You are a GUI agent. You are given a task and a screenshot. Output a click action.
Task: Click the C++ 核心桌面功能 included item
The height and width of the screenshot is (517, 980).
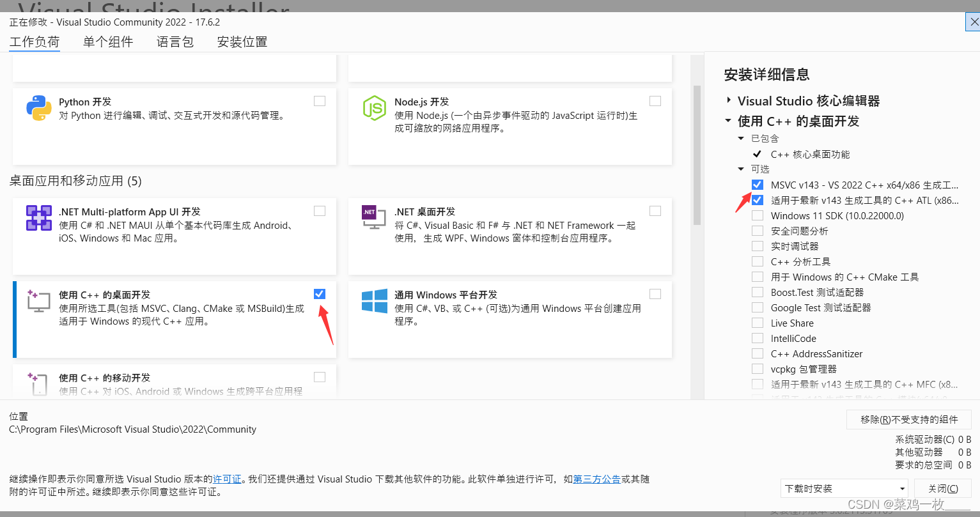coord(810,154)
